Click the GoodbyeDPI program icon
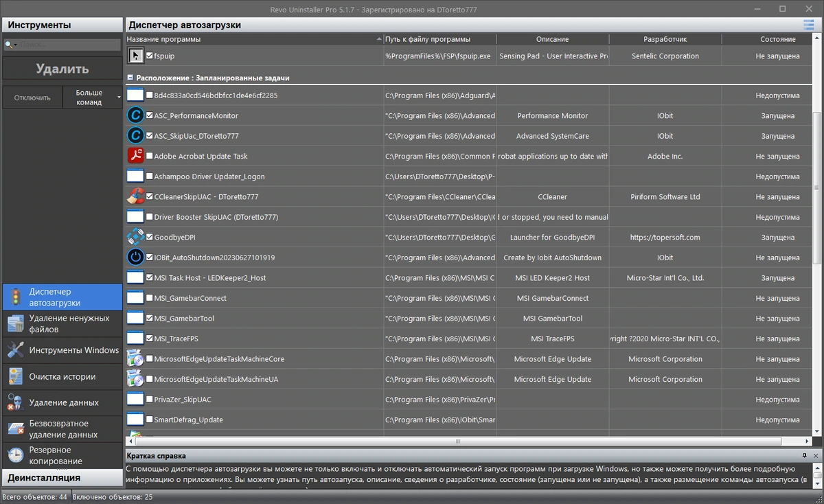 click(135, 237)
